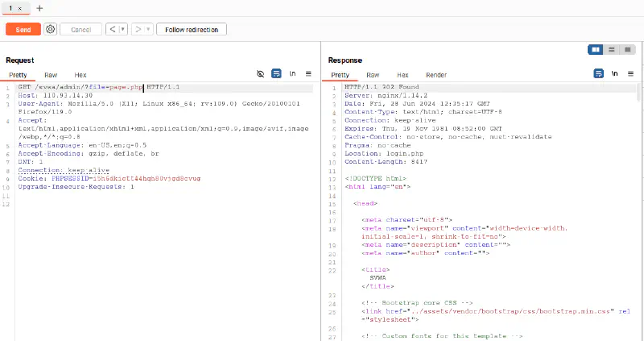Select top-bottom split layout icon

click(612, 50)
